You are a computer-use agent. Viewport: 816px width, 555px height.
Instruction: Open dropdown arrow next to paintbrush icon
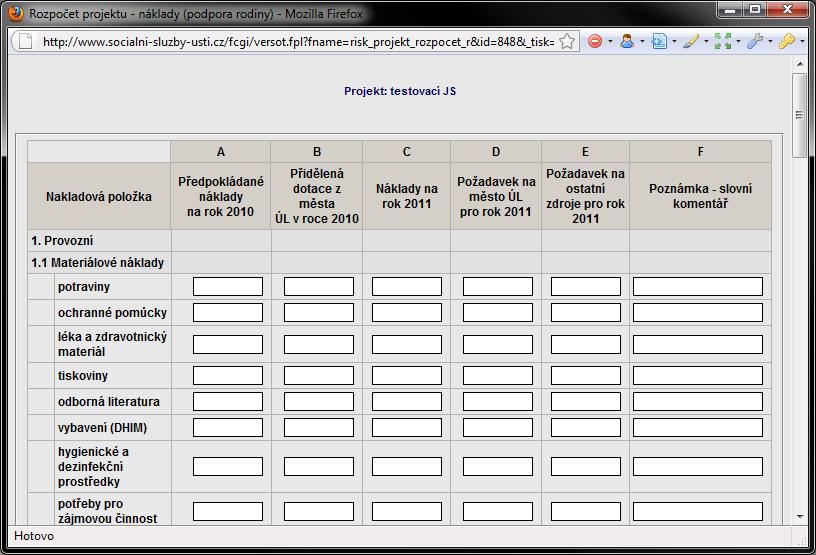coord(706,41)
